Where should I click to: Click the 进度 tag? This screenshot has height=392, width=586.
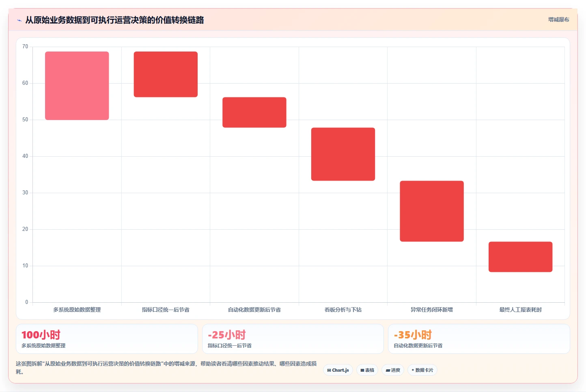pyautogui.click(x=393, y=370)
